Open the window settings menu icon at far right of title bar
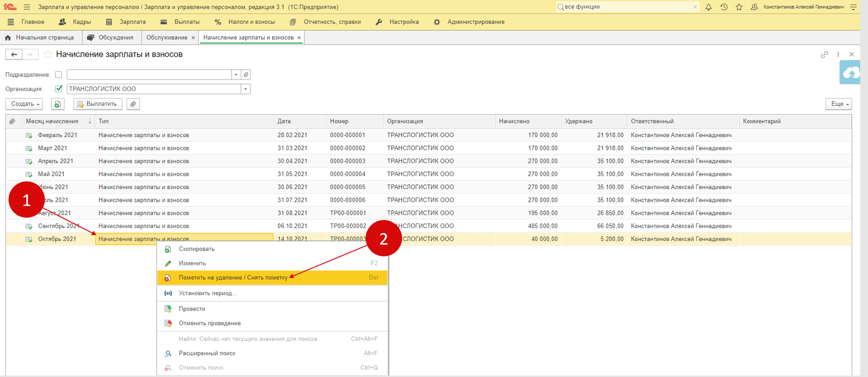The width and height of the screenshot is (868, 377). 853,7
